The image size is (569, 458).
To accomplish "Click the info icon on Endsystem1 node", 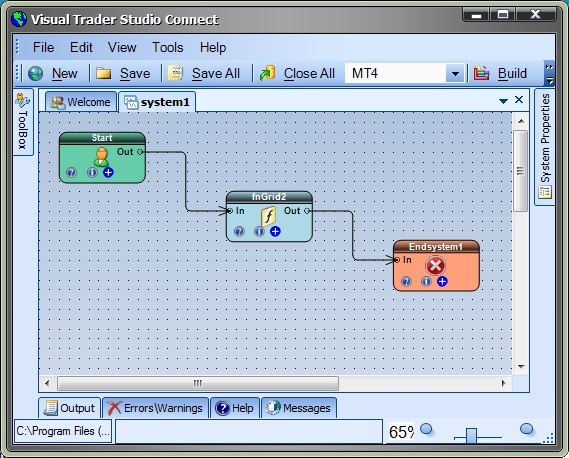I will (x=426, y=281).
